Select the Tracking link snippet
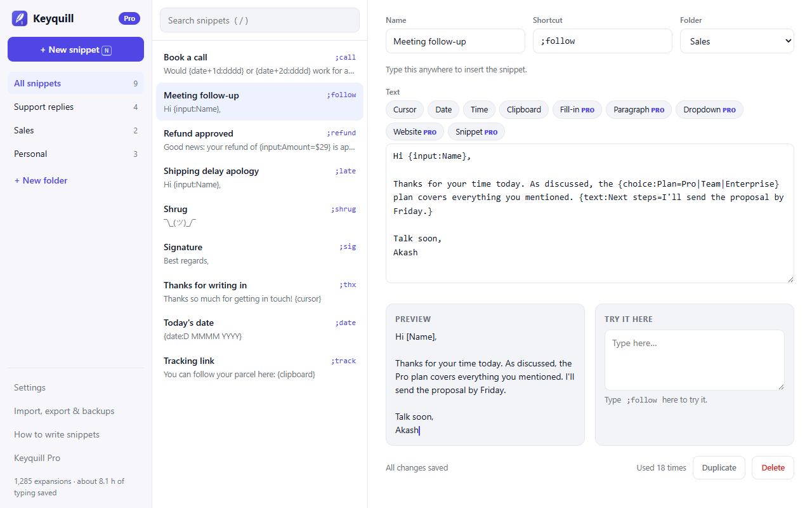The height and width of the screenshot is (508, 812). (259, 367)
